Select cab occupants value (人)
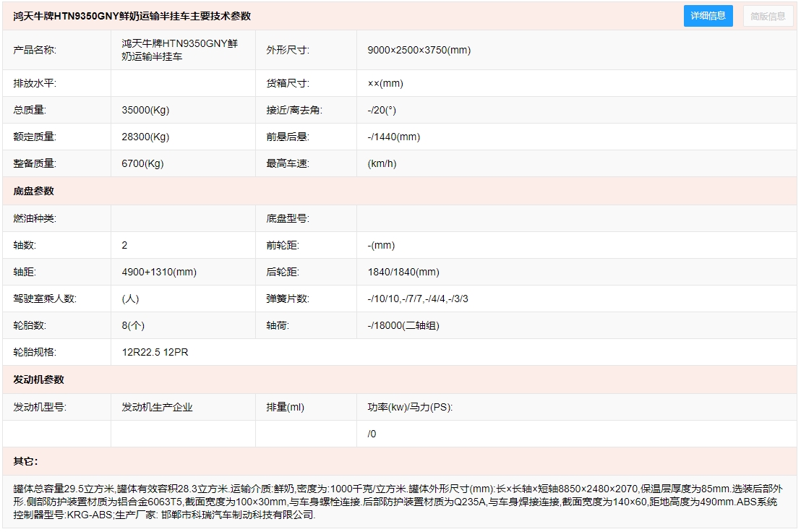Image resolution: width=801 pixels, height=532 pixels. click(x=130, y=299)
